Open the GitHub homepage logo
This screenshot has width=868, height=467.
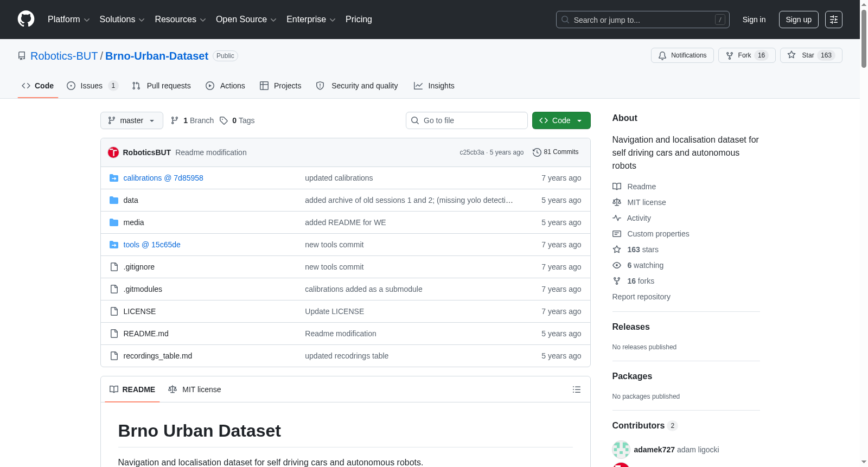[x=26, y=19]
